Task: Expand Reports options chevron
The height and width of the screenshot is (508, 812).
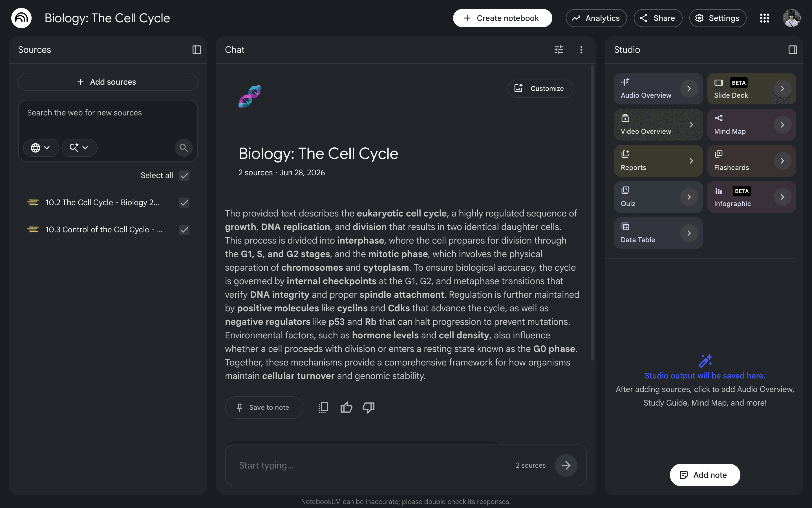Action: pyautogui.click(x=691, y=161)
